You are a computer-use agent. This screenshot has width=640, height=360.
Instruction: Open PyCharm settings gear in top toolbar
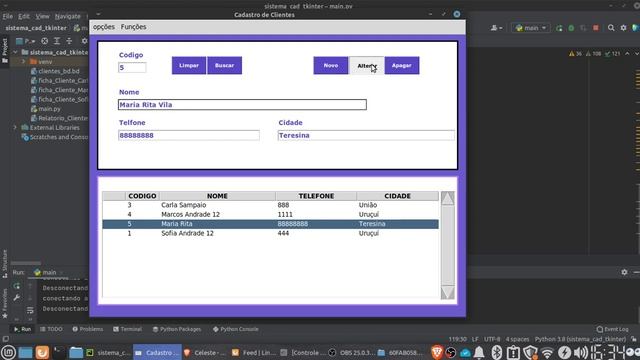[x=623, y=28]
